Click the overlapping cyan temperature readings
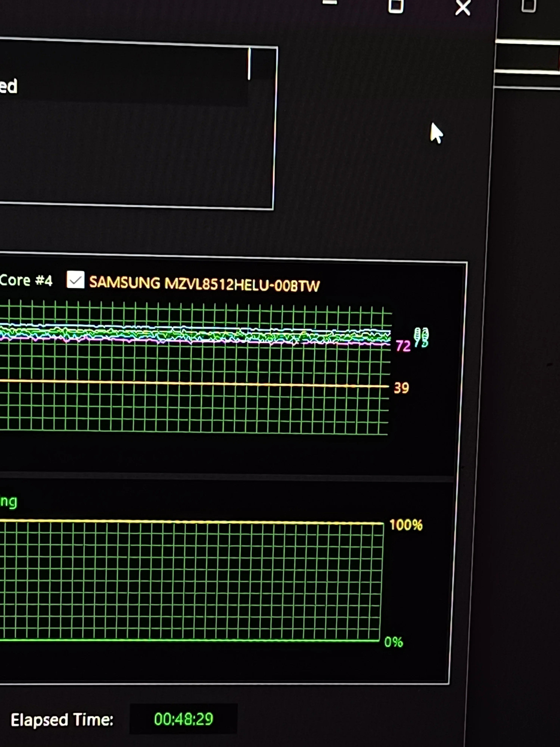This screenshot has width=560, height=747. click(421, 337)
